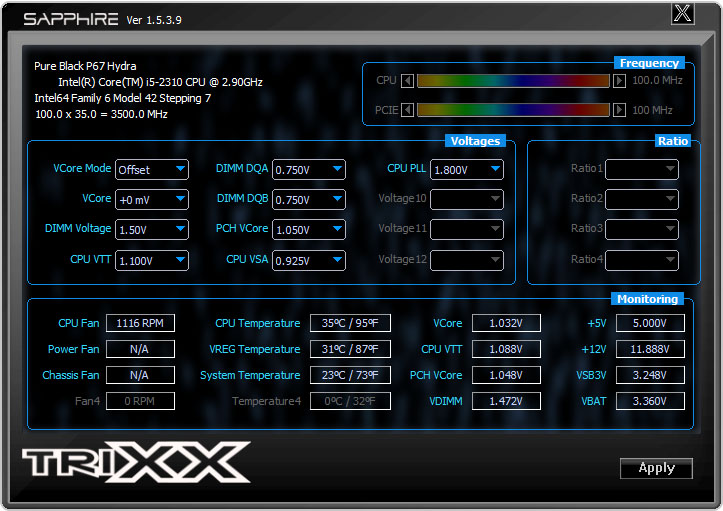Viewport: 723px width, 511px height.
Task: Select the Power Fan N/A field
Action: (x=140, y=349)
